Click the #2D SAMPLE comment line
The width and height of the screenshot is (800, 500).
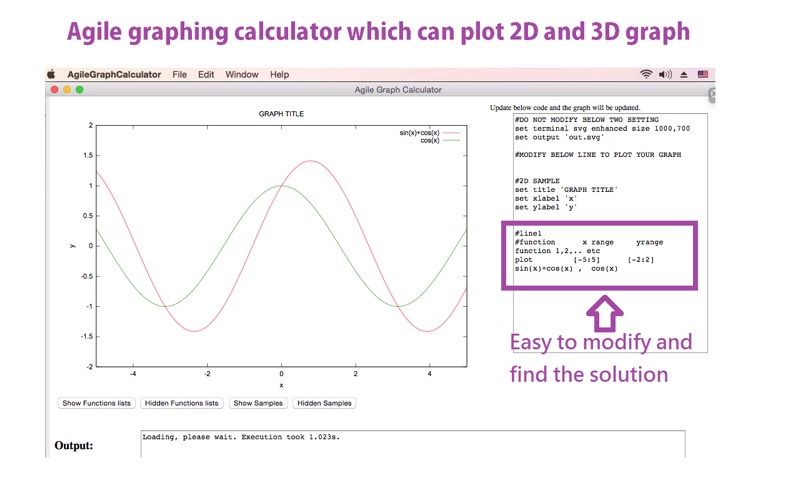click(537, 181)
